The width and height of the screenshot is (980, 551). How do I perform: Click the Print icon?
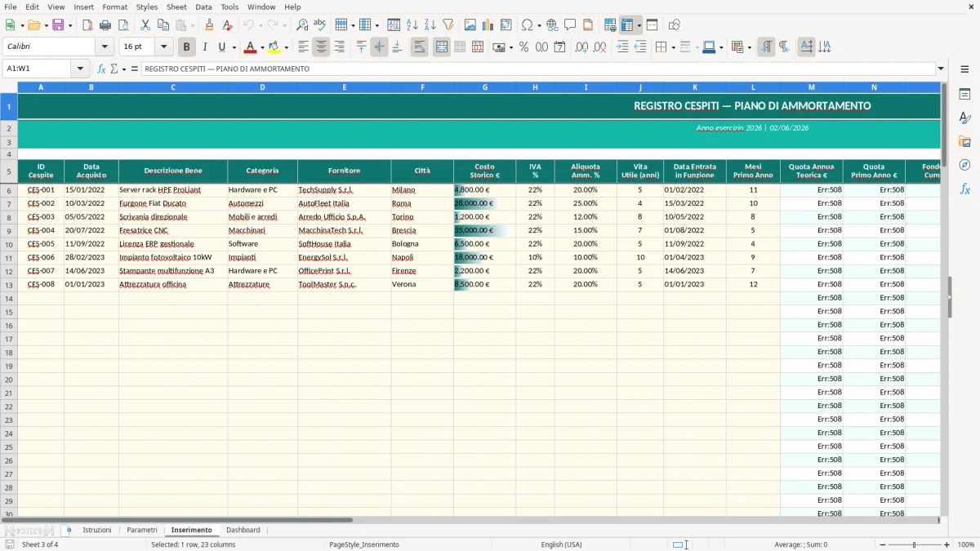[105, 25]
